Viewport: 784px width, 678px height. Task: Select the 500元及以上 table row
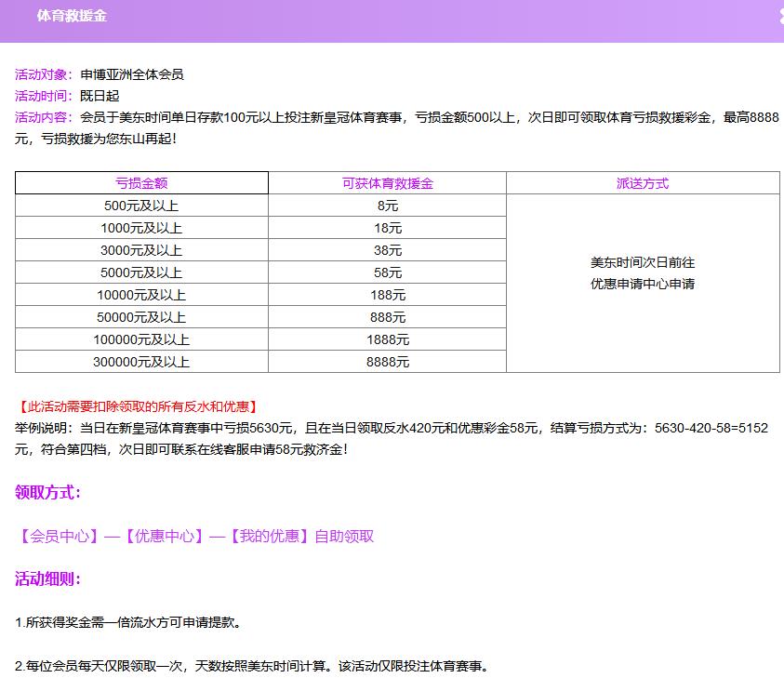(141, 206)
